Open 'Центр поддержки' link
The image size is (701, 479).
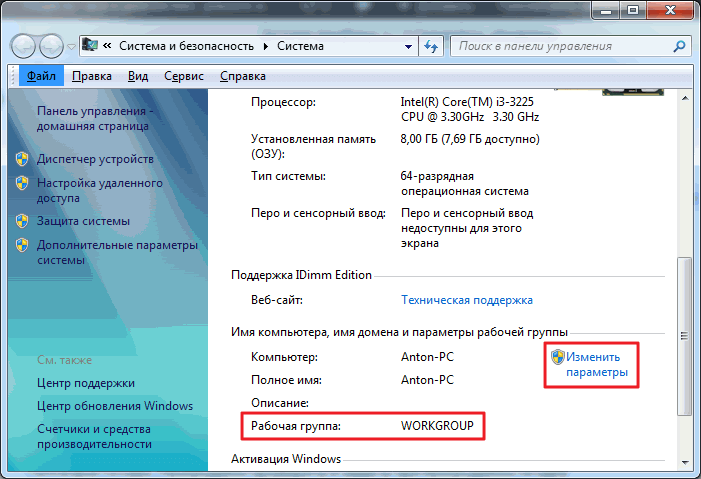coord(86,383)
